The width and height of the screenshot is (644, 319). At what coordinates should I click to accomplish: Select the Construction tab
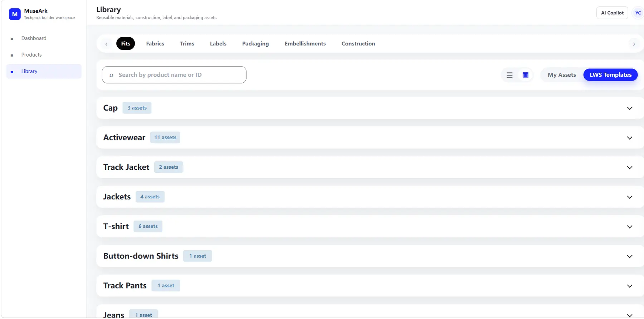pyautogui.click(x=358, y=44)
